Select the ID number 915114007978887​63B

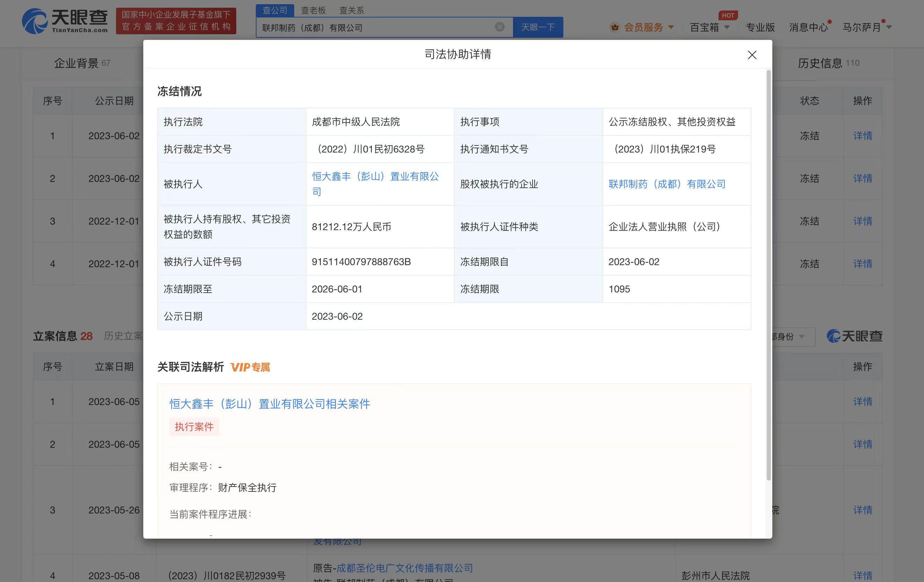[x=361, y=262]
